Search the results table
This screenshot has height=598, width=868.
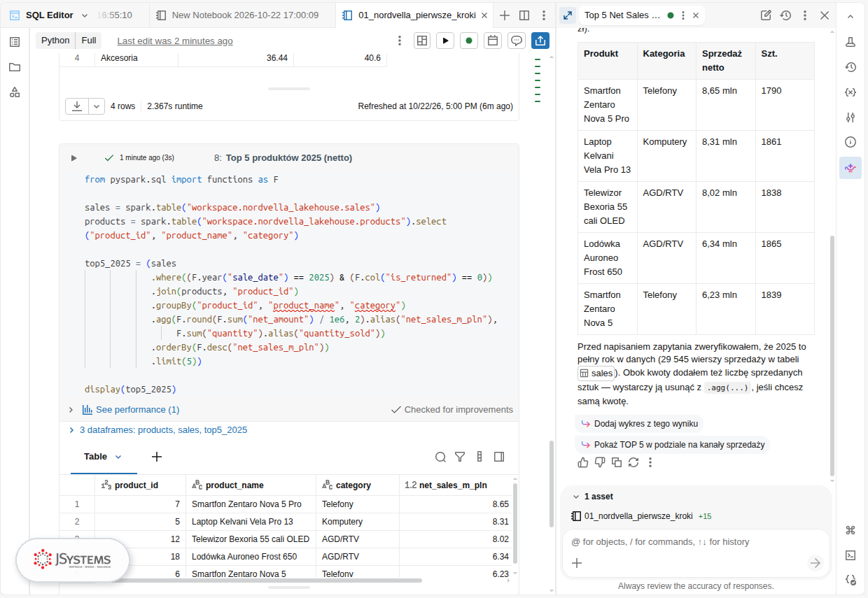440,457
